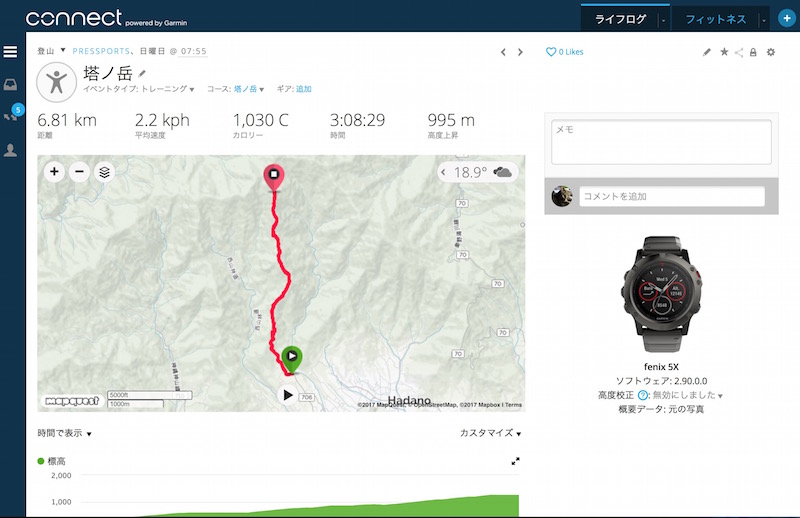Open the カスタマイズ dropdown
800x518 pixels.
coord(490,433)
